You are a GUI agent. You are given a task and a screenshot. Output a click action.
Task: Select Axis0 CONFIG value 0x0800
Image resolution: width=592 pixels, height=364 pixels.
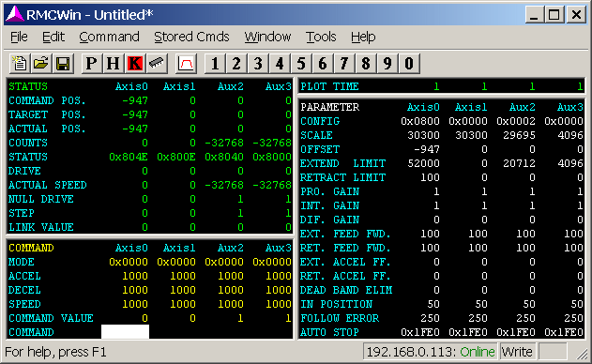[420, 121]
